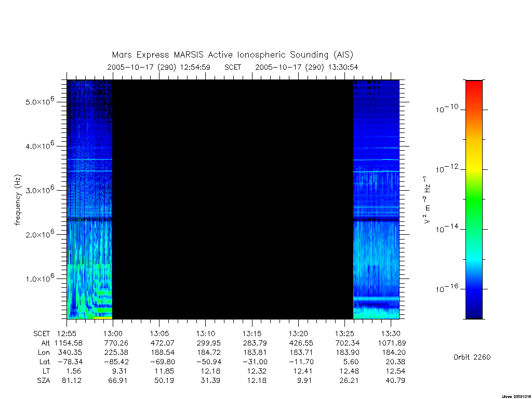Click the colorbar label '10^-16'
The width and height of the screenshot is (532, 399).
pos(447,288)
